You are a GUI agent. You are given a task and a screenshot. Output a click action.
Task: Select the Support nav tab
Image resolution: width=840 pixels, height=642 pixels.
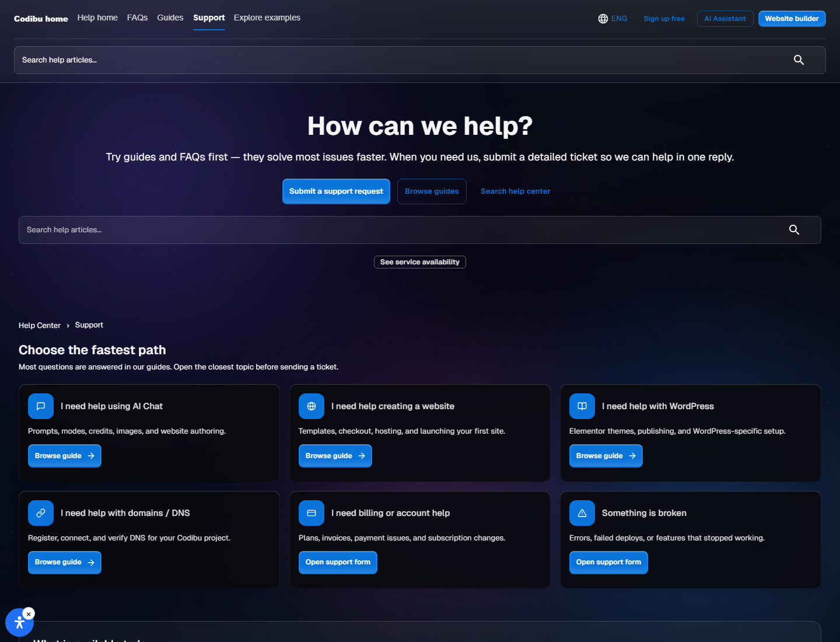click(x=209, y=18)
